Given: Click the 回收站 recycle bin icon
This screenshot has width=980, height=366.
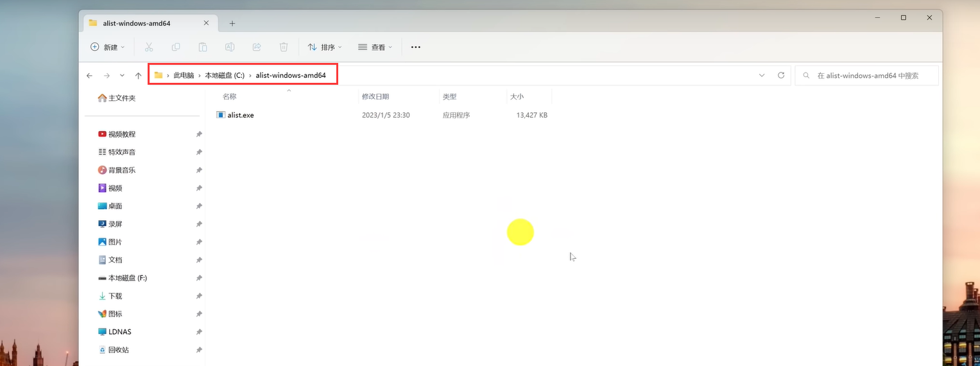Looking at the screenshot, I should click(102, 350).
